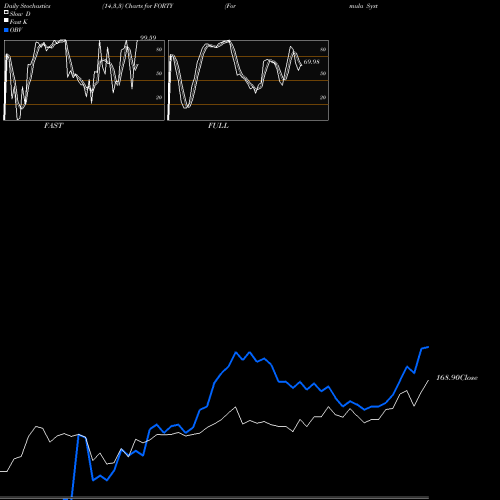Viewport: 500px width, 500px height.
Task: Click the white close price line endpoint
Action: [x=428, y=380]
